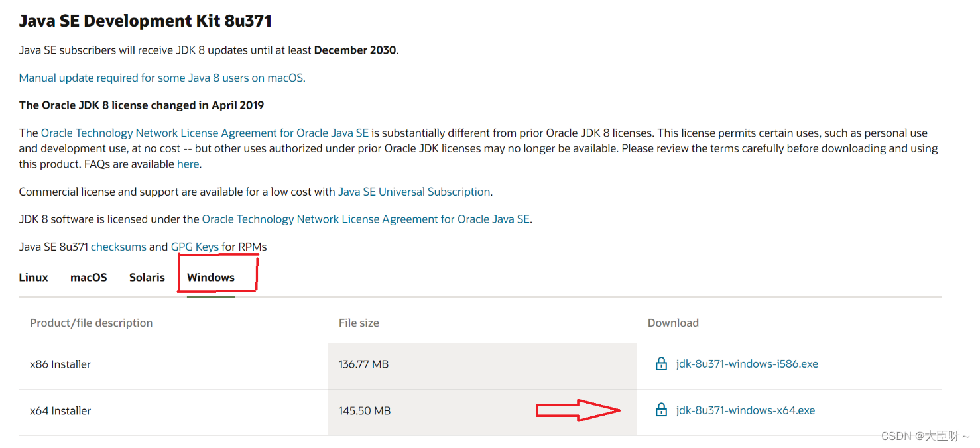Open first Oracle Technology Network License Agreement link

click(x=205, y=133)
